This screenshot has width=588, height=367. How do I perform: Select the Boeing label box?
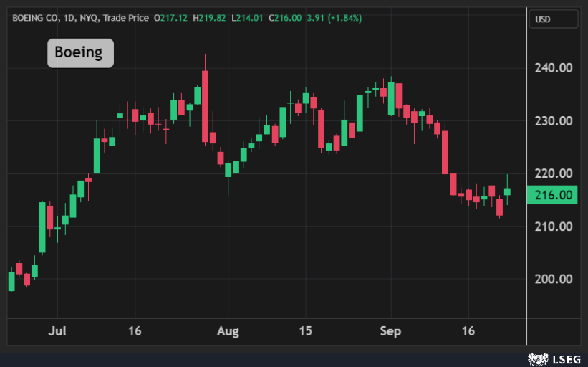(80, 53)
